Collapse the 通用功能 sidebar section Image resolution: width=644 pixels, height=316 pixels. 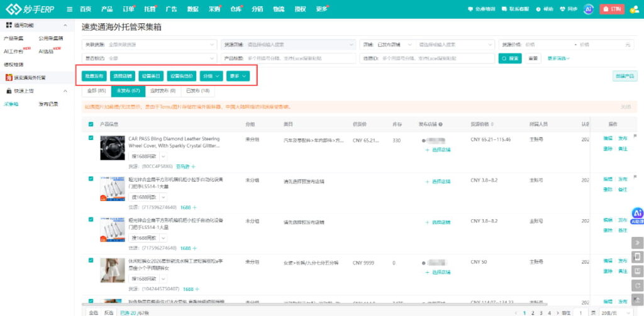click(x=65, y=26)
